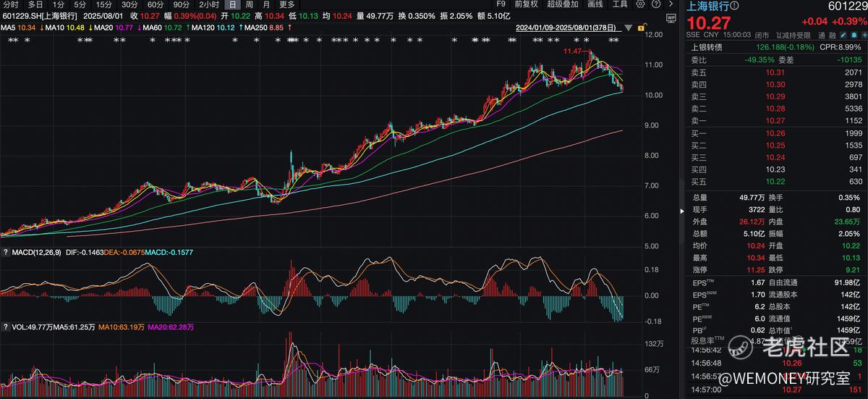868x399 pixels.
Task: Click 买一 bid price 10.26
Action: pyautogui.click(x=775, y=133)
